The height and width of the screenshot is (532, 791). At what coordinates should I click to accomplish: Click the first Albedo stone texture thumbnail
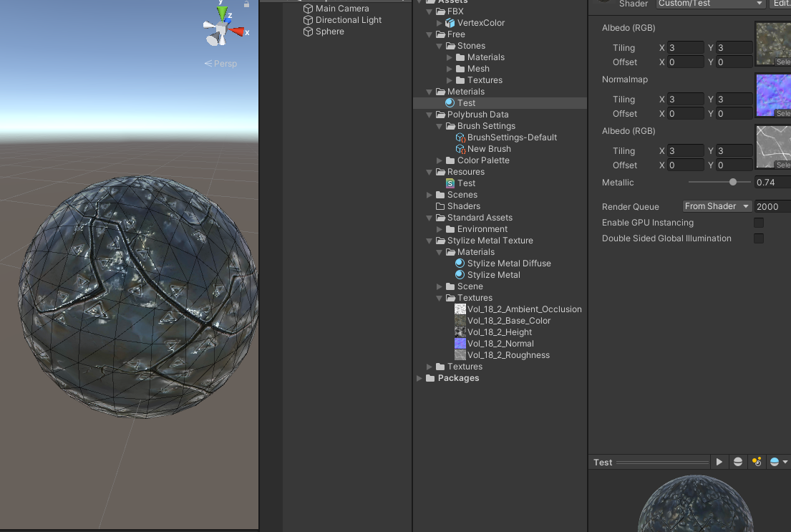773,44
